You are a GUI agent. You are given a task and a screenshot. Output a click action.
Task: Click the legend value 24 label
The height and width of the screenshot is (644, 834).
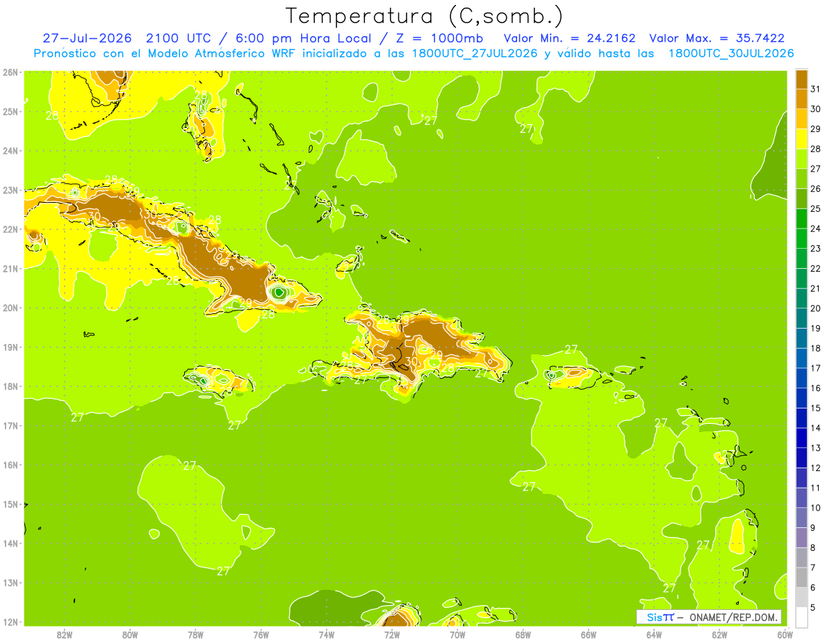pos(815,229)
